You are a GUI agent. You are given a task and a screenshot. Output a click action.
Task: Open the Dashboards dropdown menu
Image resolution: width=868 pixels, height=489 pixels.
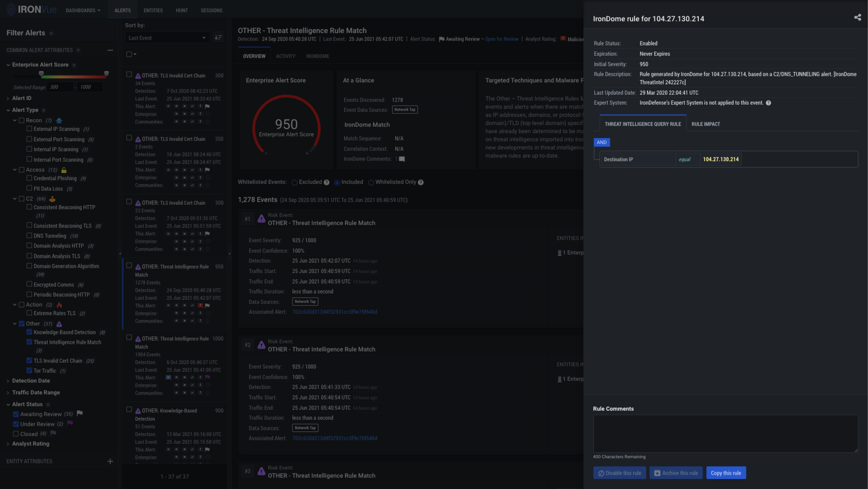[x=83, y=11]
